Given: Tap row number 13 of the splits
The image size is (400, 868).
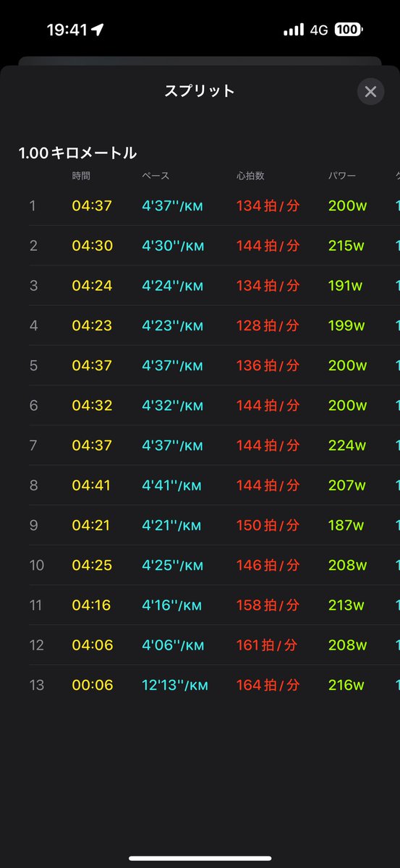Looking at the screenshot, I should click(36, 685).
